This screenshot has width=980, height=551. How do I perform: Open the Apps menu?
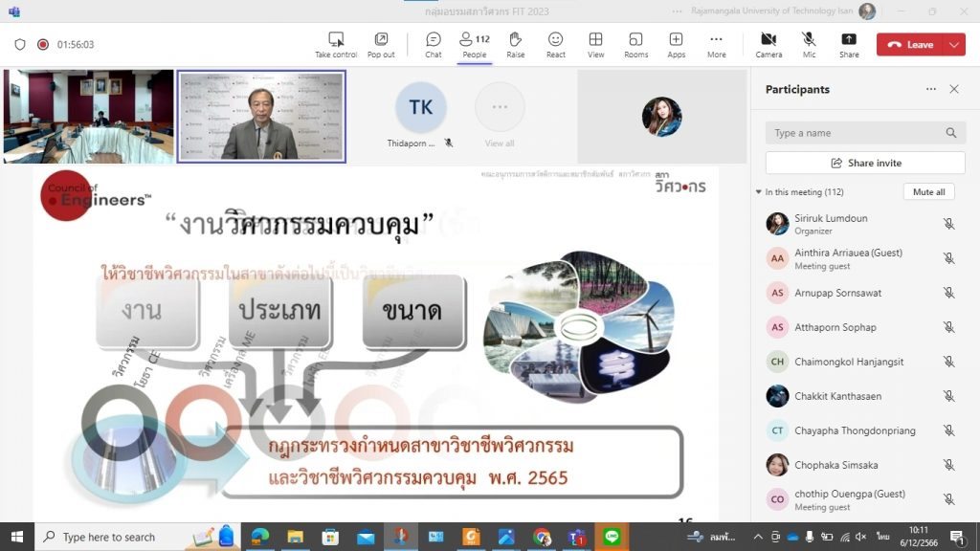676,44
